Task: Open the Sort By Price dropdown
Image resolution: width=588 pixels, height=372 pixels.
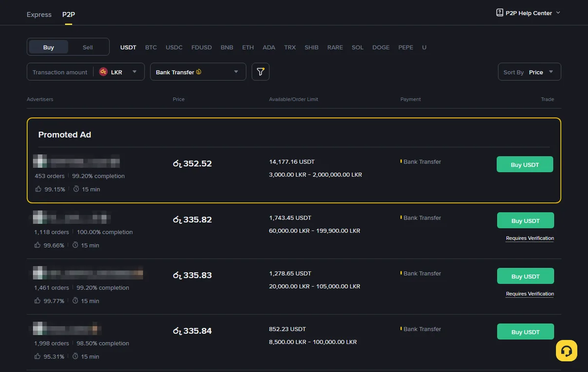Action: coord(529,72)
